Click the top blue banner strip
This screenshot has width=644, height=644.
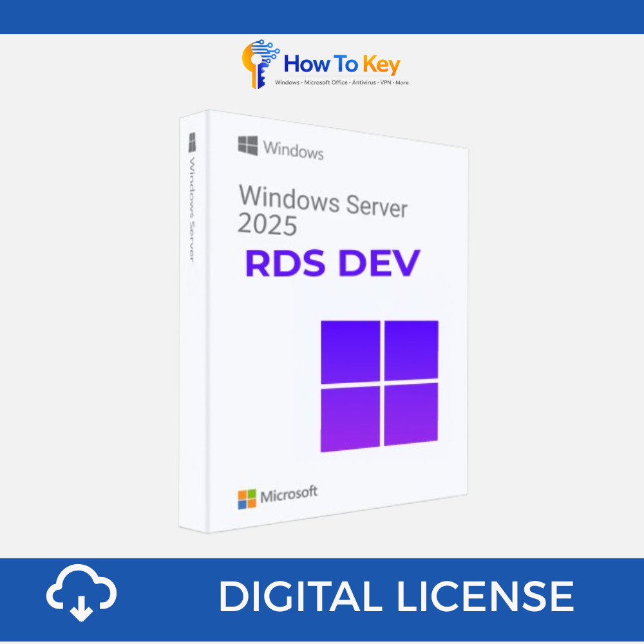pyautogui.click(x=322, y=16)
